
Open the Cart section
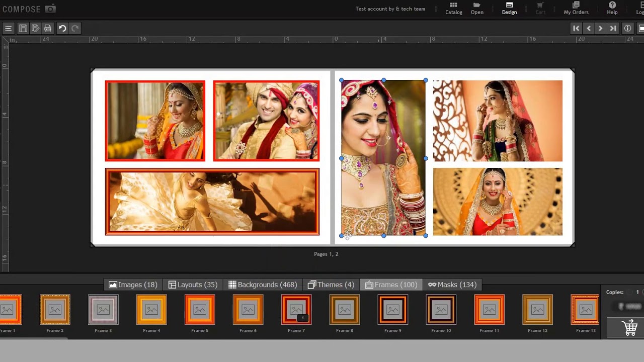click(x=540, y=9)
